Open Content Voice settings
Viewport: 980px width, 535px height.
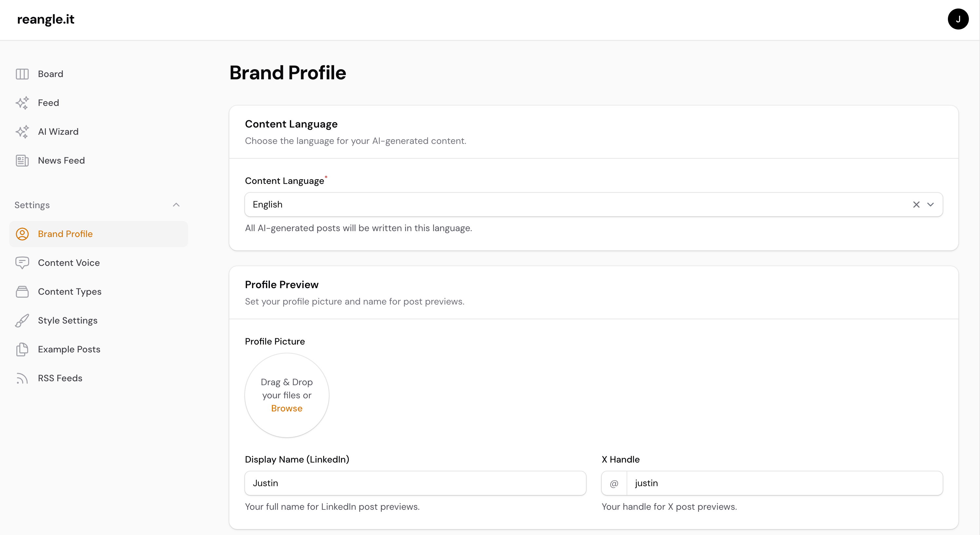[68, 263]
